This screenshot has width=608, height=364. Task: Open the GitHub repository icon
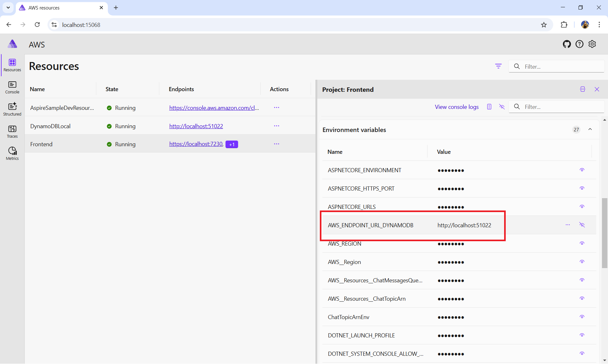point(567,44)
